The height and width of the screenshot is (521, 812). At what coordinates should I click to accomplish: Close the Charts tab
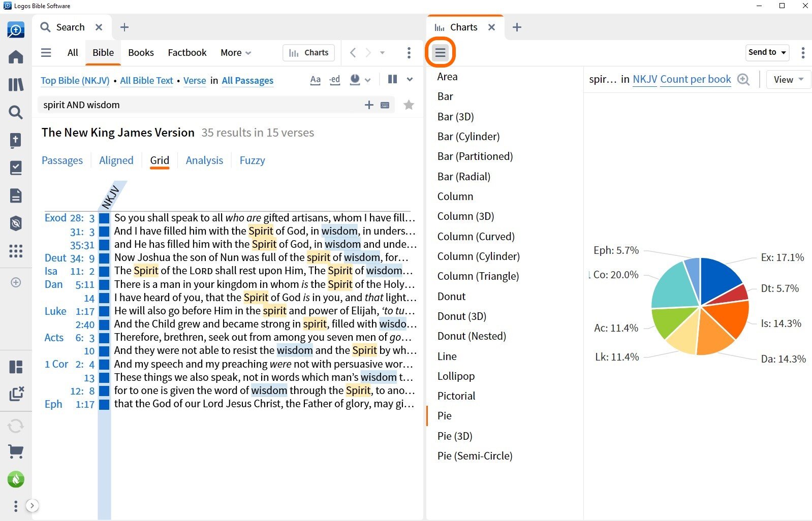point(491,27)
